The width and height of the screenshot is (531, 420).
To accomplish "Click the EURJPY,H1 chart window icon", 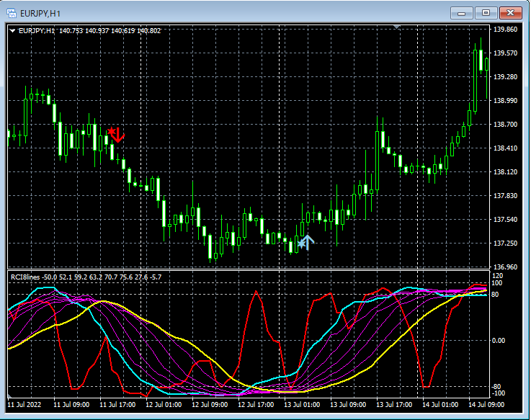I will click(x=12, y=13).
